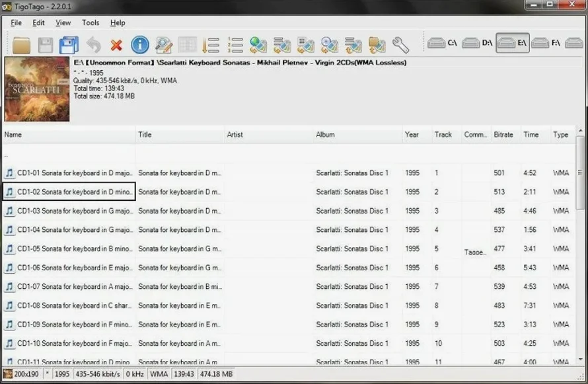
Task: Sort by the Type column header
Action: coord(562,135)
